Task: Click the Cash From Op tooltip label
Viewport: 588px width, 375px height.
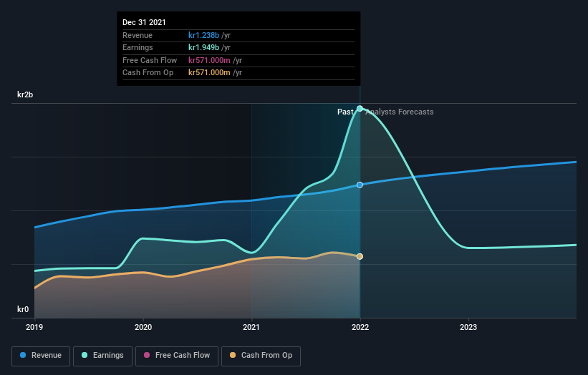Action: (x=148, y=73)
